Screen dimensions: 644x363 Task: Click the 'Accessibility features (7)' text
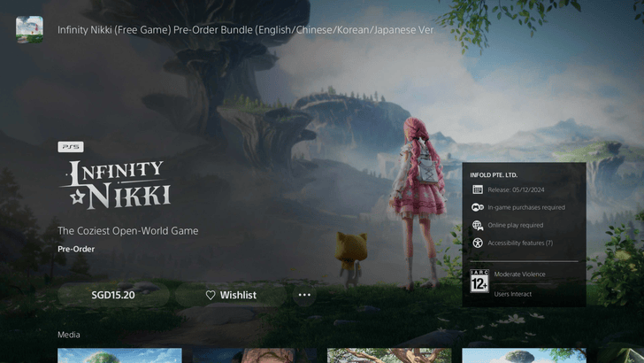point(520,243)
